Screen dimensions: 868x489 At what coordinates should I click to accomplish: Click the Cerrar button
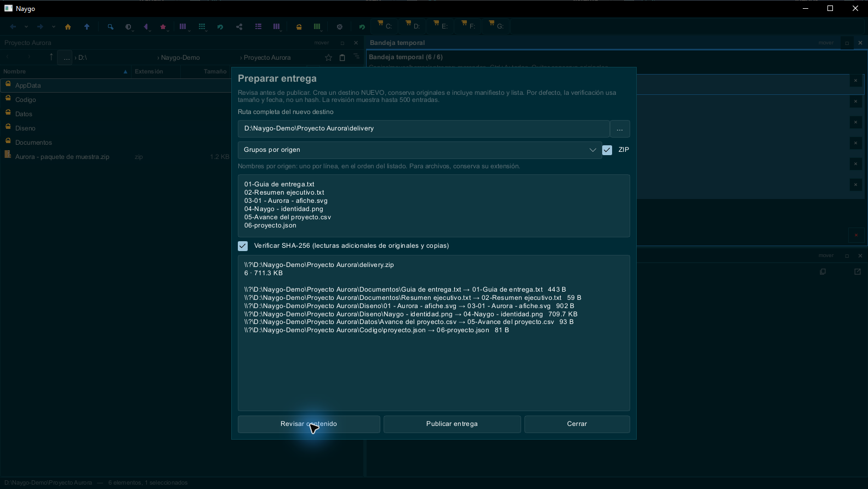tap(577, 424)
